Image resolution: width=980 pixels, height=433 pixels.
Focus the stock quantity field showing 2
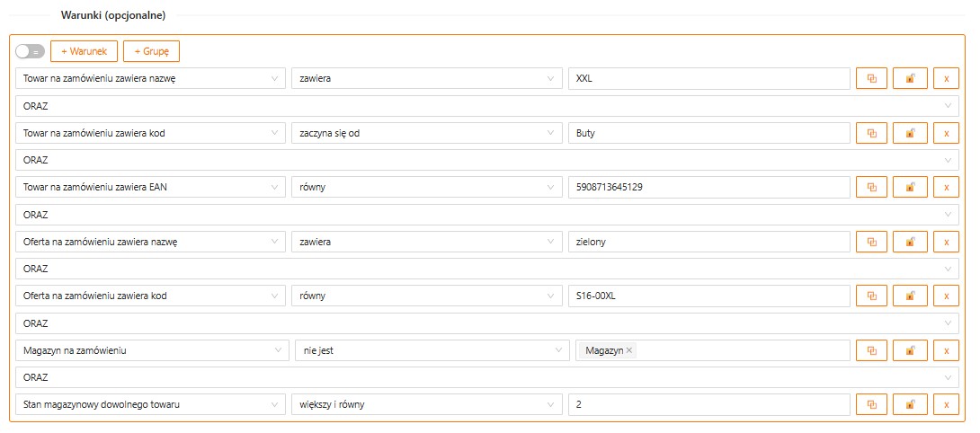point(708,405)
